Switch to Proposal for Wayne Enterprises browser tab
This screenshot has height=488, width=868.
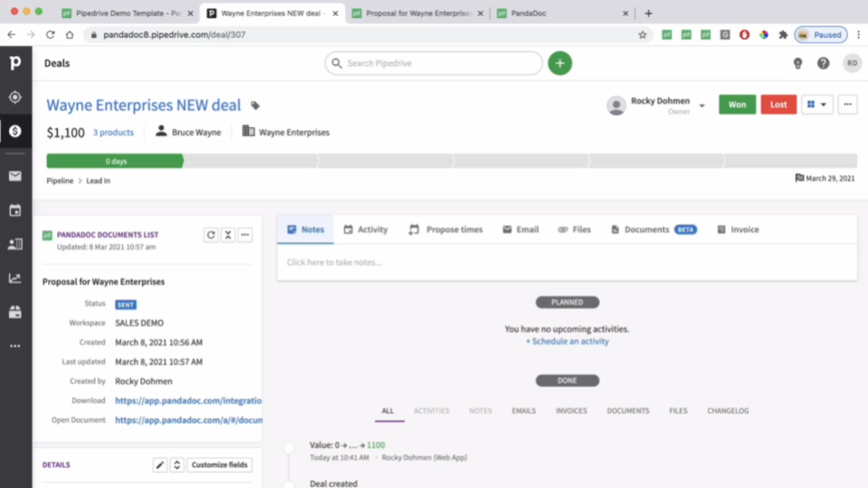[x=418, y=14]
